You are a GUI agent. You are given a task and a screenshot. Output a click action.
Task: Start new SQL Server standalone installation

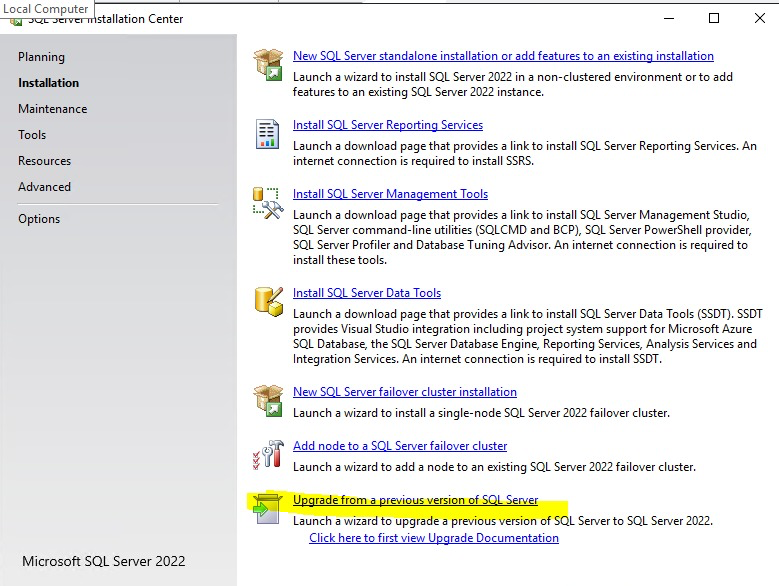[503, 56]
